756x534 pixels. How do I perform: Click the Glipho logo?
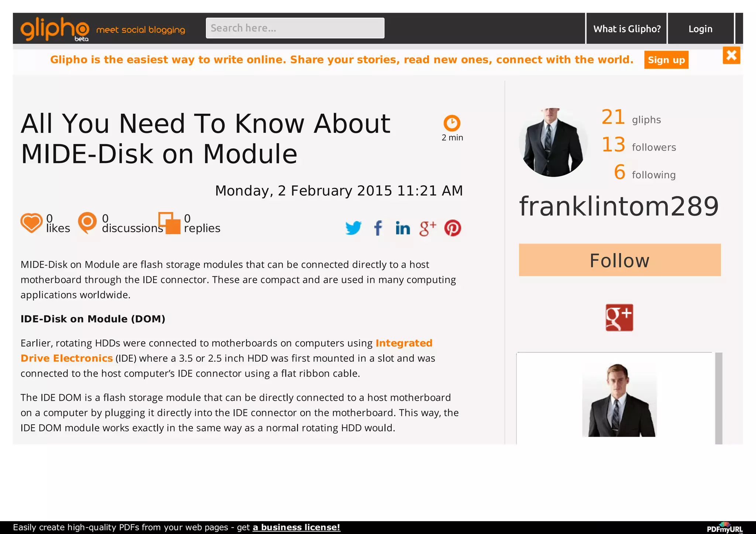click(55, 29)
